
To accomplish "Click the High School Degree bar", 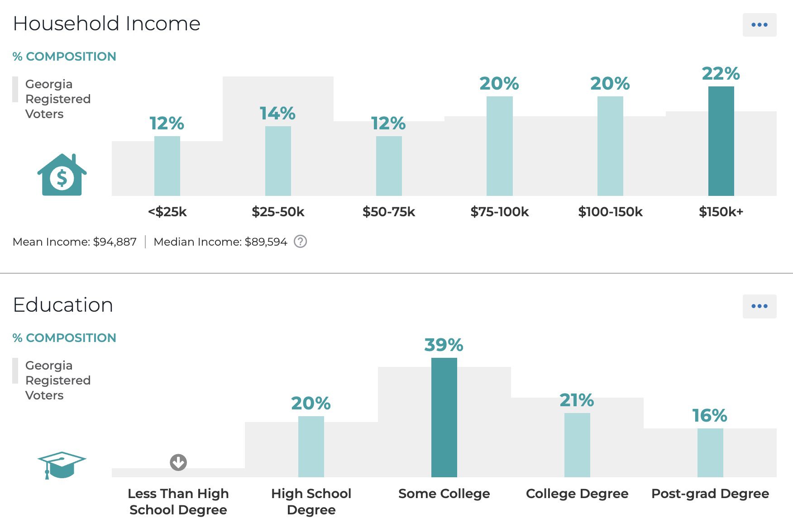I will click(311, 446).
